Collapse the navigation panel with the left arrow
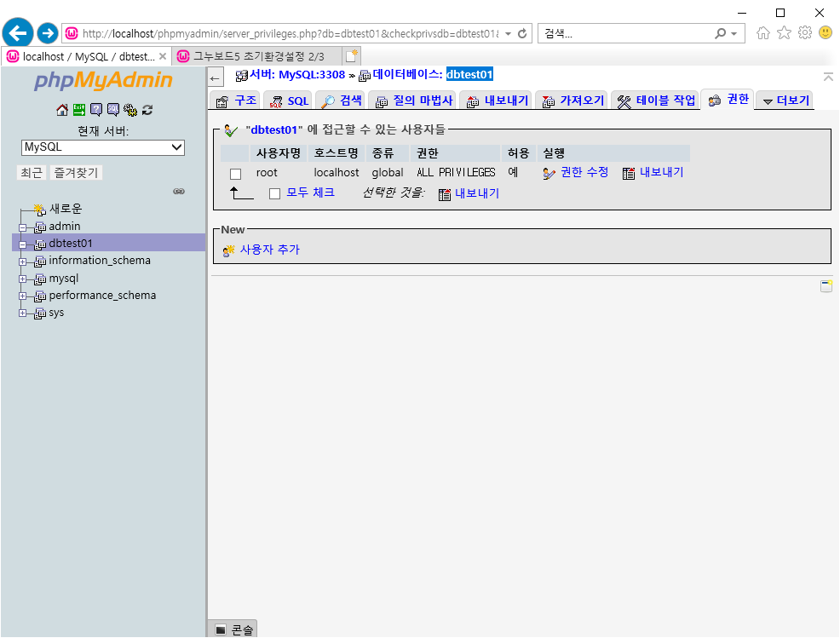Viewport: 840px width, 638px height. pos(216,78)
